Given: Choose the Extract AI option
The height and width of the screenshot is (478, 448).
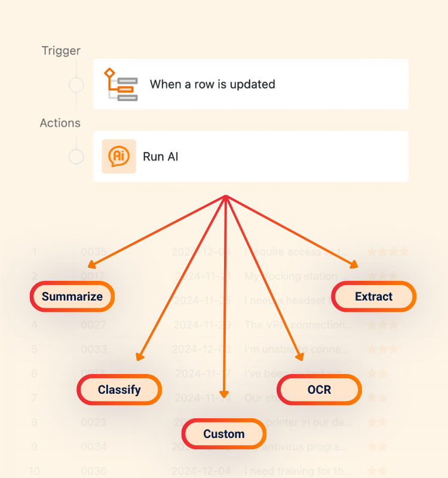Looking at the screenshot, I should click(373, 296).
